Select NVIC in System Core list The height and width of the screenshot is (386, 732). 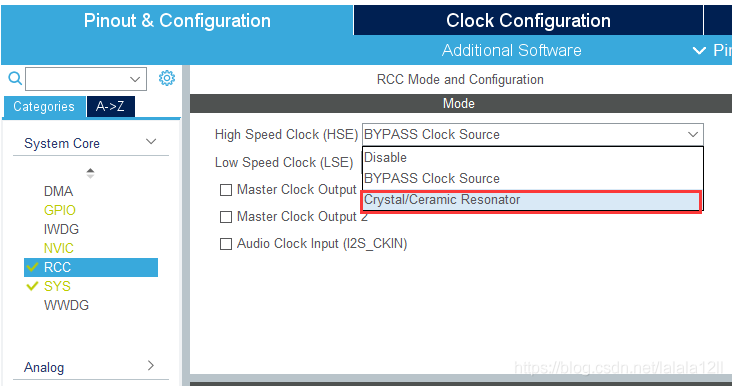[59, 248]
